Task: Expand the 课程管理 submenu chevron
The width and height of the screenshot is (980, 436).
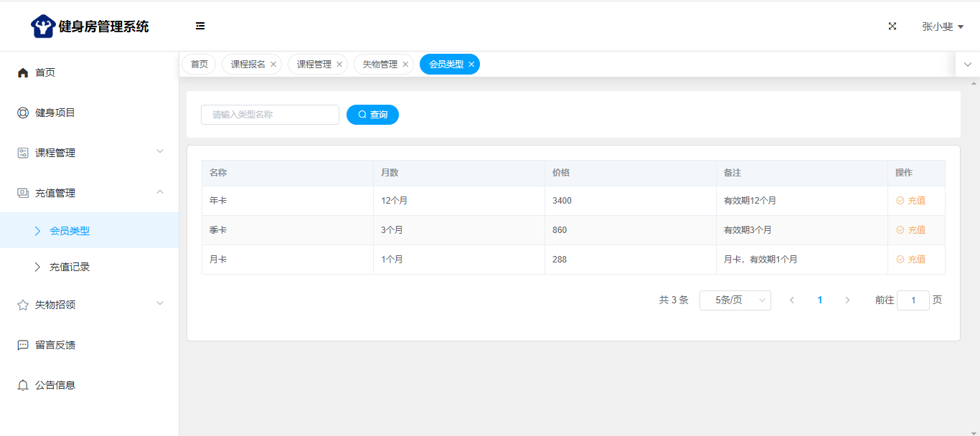Action: coord(160,151)
